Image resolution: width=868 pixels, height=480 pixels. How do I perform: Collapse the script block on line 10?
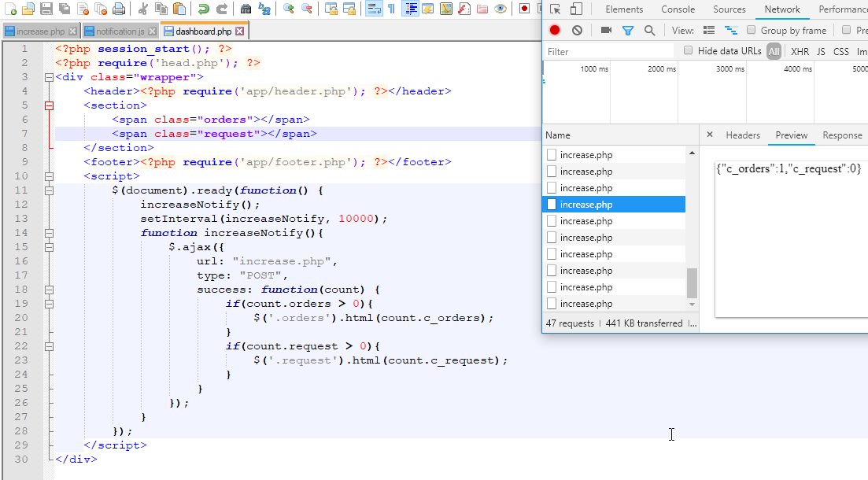coord(50,176)
